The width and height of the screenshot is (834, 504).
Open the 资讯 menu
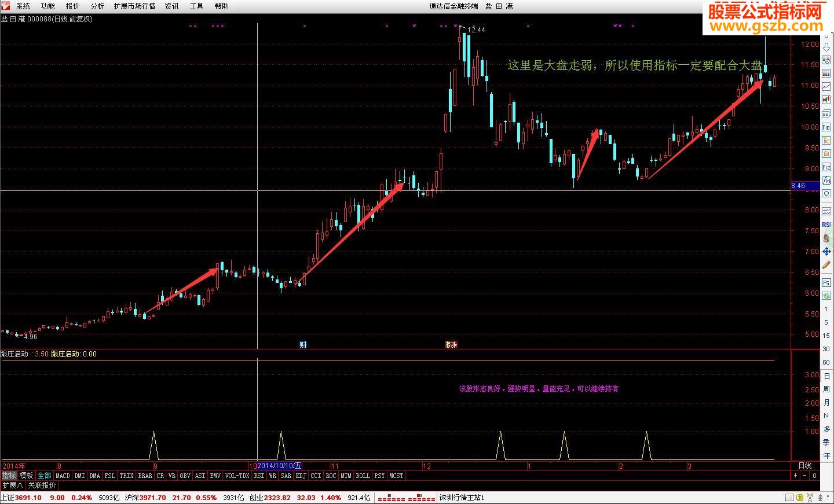(171, 6)
